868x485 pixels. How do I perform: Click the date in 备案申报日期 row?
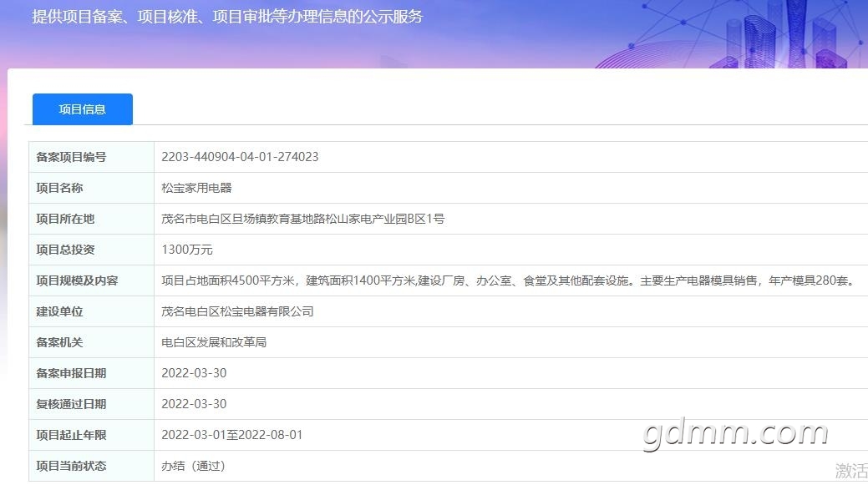194,373
